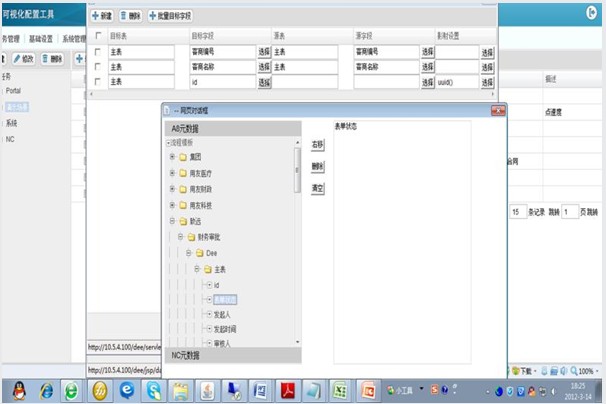Click the logout arrow icon at top right
Screen dimensions: 606x404
[591, 13]
